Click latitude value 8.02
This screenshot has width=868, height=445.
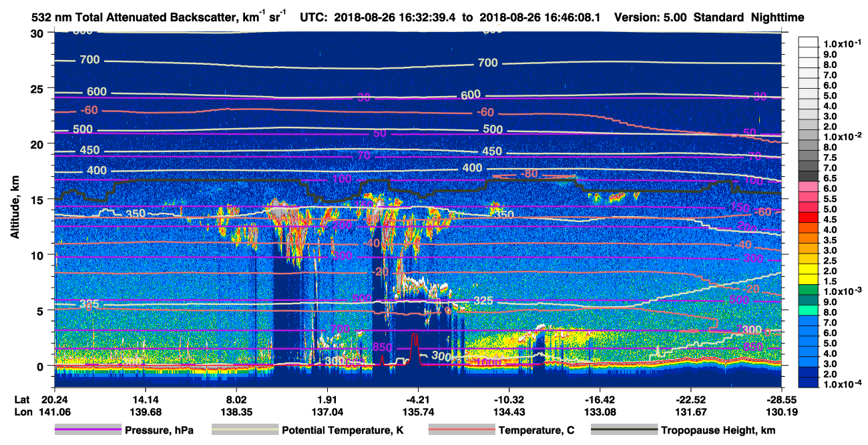point(236,400)
